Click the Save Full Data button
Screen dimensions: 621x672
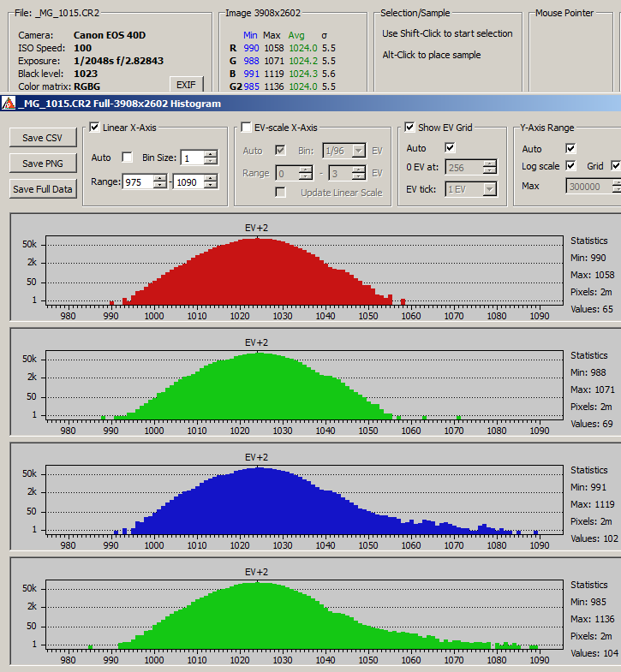coord(42,189)
